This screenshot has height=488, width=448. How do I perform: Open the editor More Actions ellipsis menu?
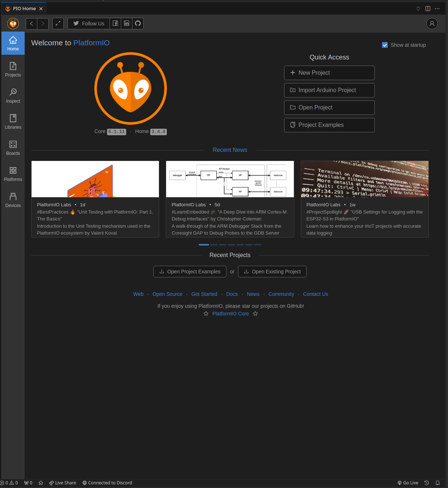tap(437, 9)
